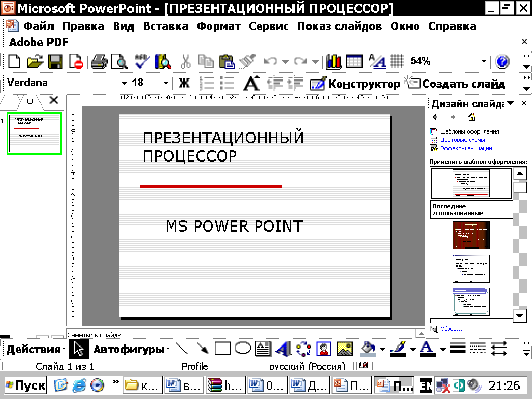Insert a picture from file
Screen dimensions: 532x399
344,349
